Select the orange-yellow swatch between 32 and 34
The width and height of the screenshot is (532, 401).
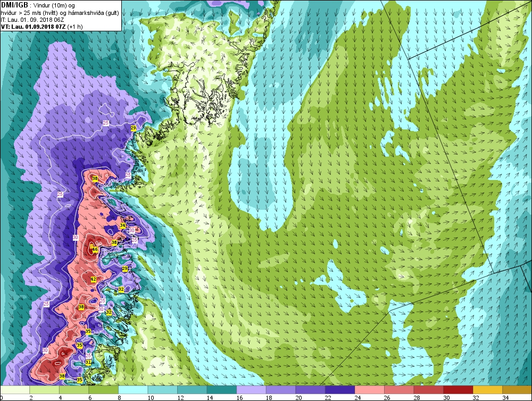pos(487,390)
